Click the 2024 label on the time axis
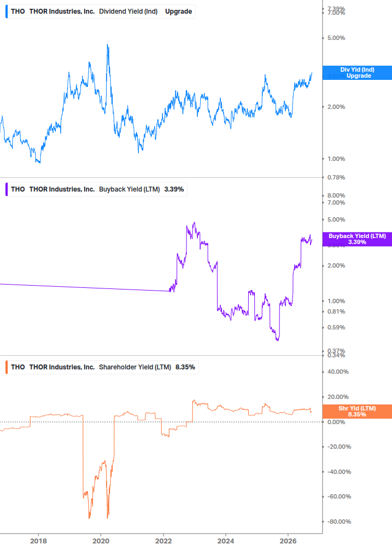 [x=226, y=541]
